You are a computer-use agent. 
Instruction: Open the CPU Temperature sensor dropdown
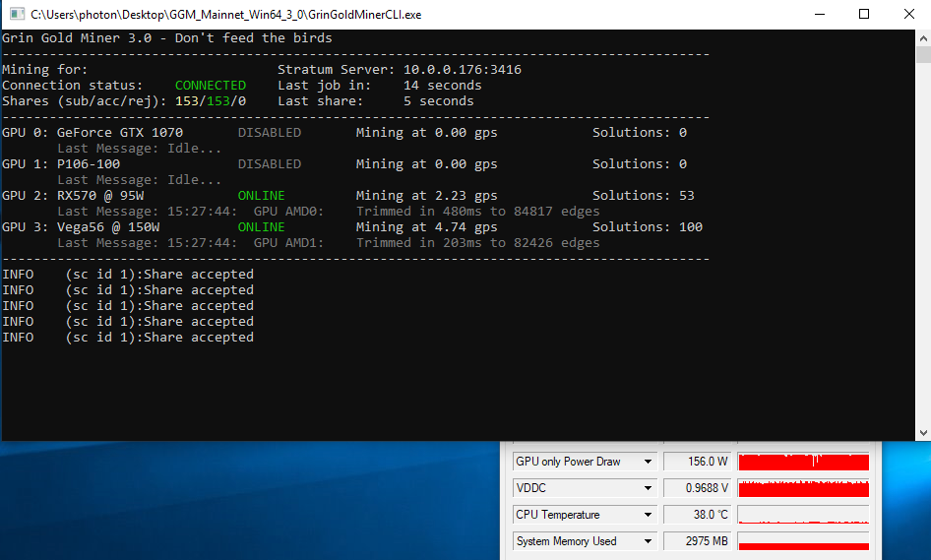(648, 515)
